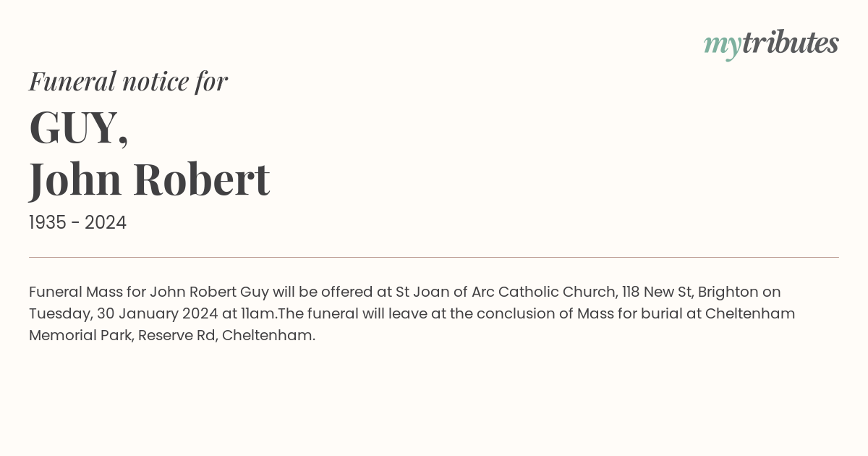Click the horizontal divider line
This screenshot has width=868, height=456.
[x=434, y=257]
